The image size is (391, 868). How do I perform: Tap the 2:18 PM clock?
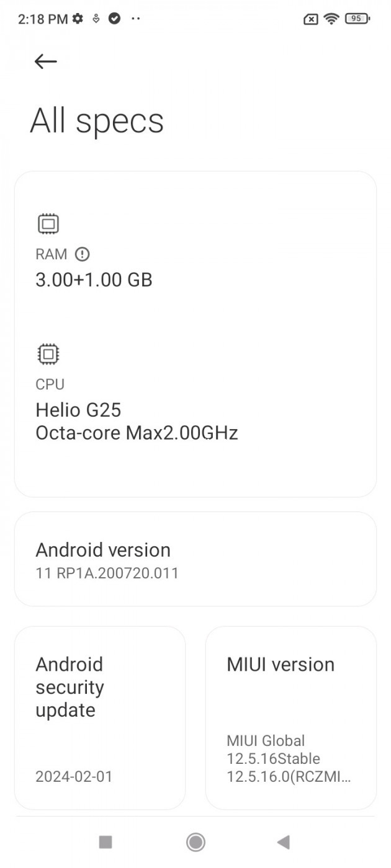(42, 19)
